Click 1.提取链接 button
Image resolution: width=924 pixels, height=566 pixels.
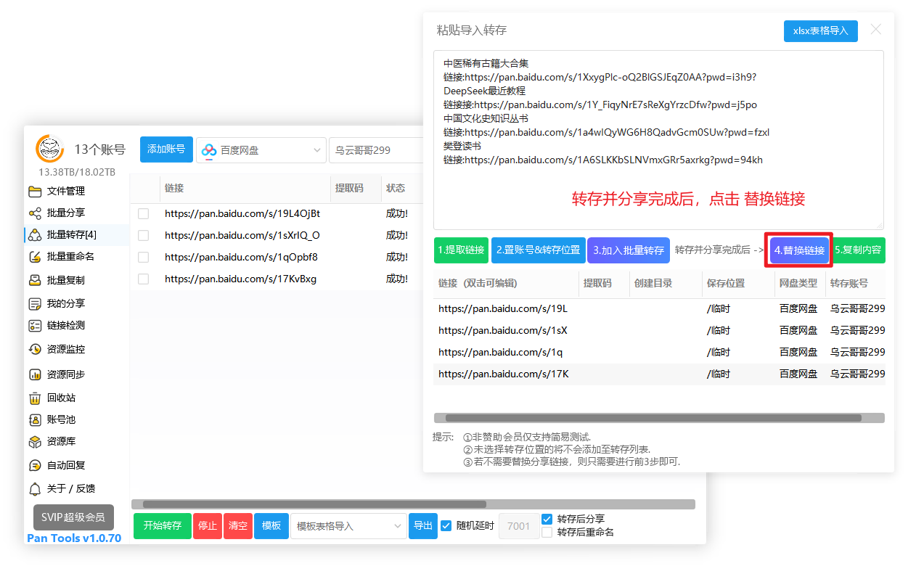(461, 250)
